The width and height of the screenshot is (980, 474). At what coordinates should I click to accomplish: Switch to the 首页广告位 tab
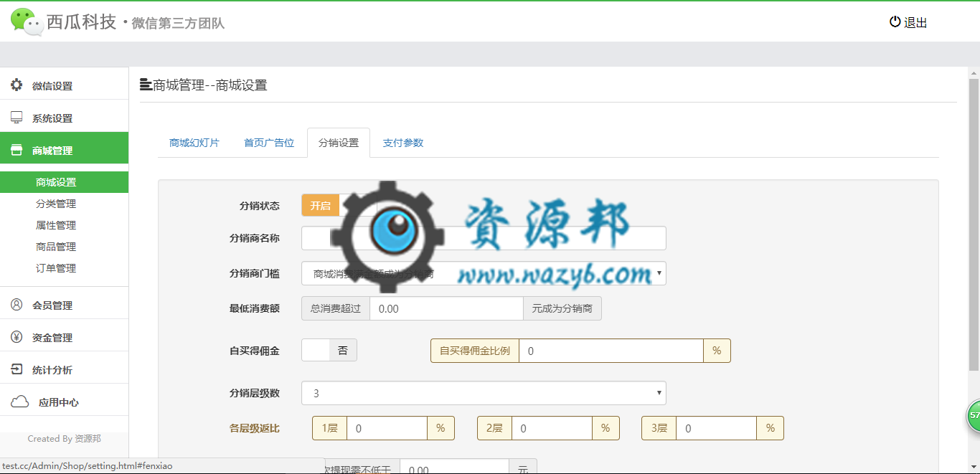click(x=269, y=143)
